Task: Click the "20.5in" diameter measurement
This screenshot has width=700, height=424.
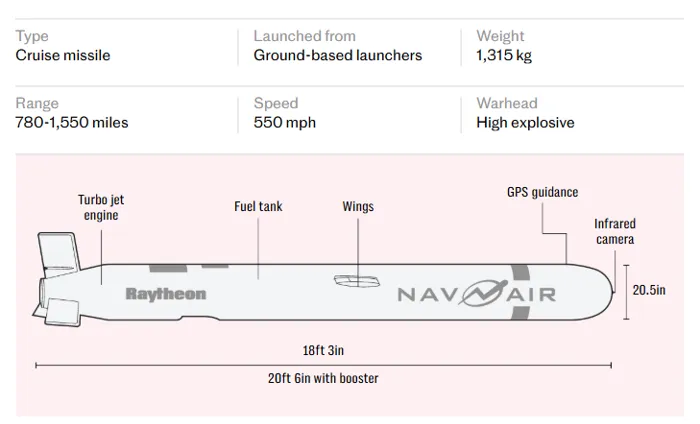Action: 649,290
